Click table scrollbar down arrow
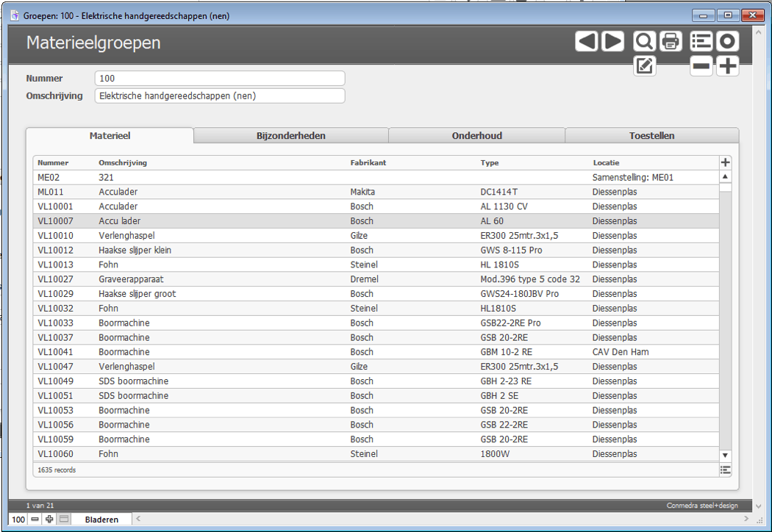Viewport: 772px width, 532px height. pos(726,456)
